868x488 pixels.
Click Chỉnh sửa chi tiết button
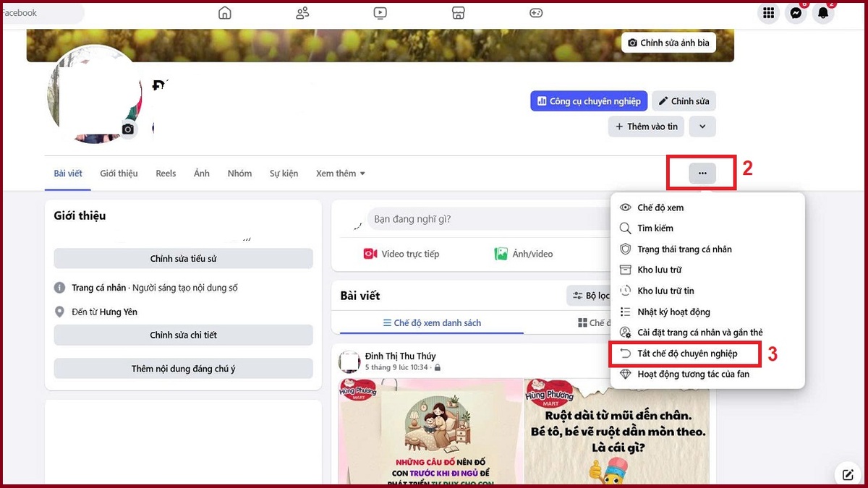(183, 335)
